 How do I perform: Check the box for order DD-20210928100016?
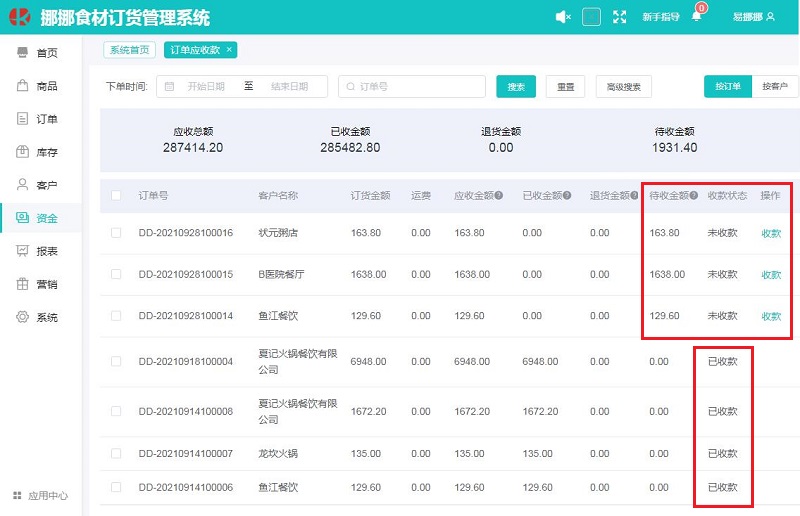point(116,233)
